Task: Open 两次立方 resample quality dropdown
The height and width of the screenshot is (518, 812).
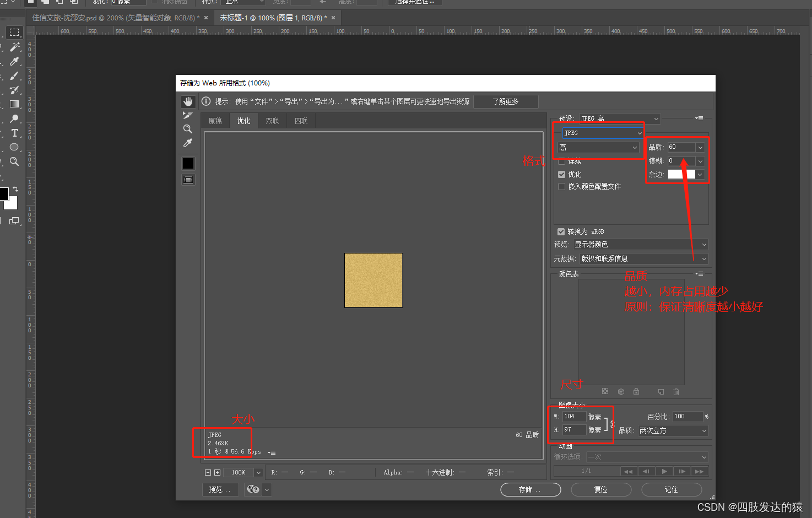Action: pos(673,430)
